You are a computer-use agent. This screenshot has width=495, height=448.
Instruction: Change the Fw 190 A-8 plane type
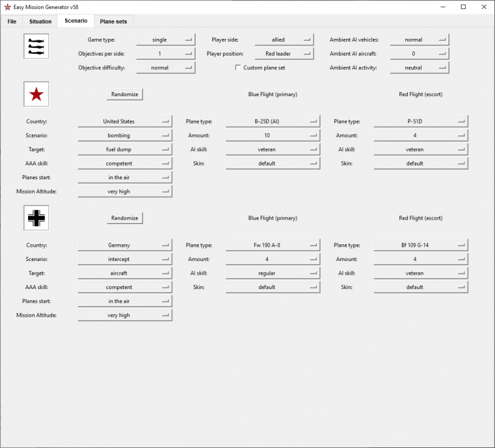(273, 245)
